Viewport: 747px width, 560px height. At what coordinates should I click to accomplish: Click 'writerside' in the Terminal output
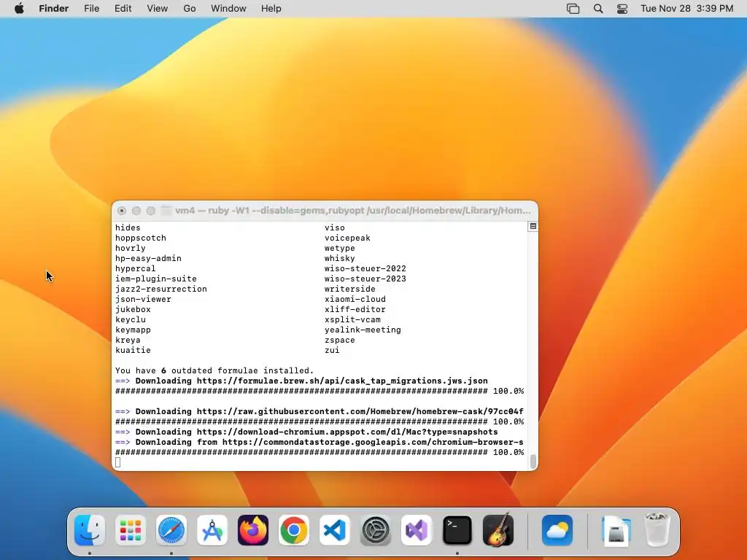click(350, 289)
